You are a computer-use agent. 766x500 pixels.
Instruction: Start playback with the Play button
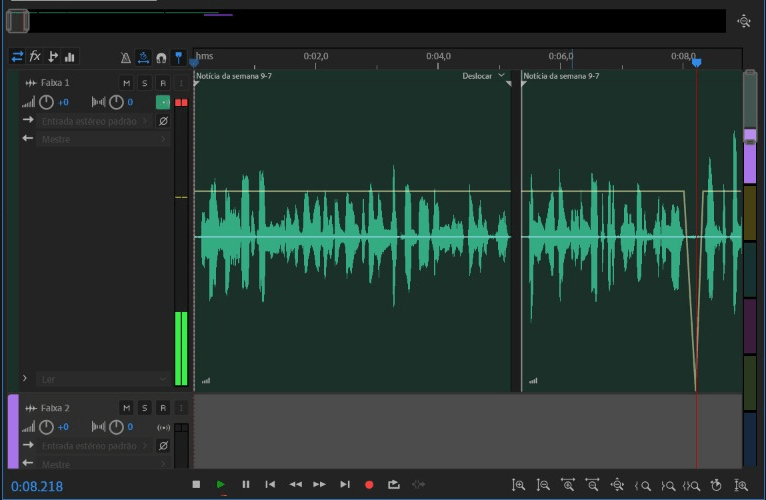point(220,484)
